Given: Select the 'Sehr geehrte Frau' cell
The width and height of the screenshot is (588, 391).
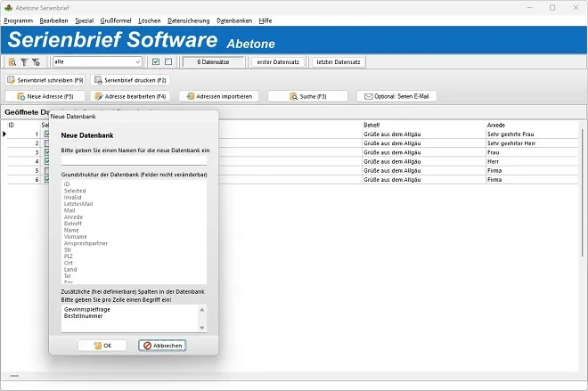Looking at the screenshot, I should [533, 134].
